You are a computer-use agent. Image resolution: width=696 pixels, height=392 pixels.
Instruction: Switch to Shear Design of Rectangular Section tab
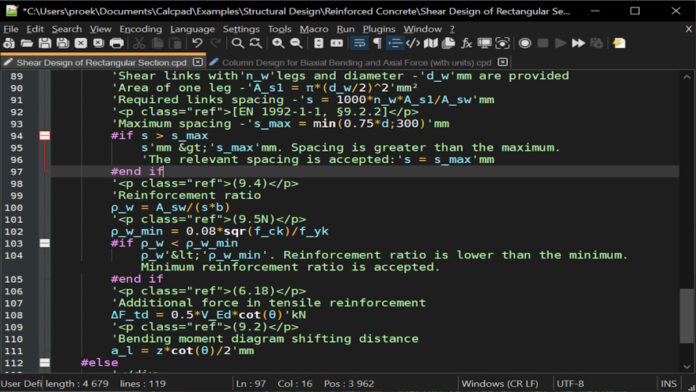pyautogui.click(x=102, y=63)
